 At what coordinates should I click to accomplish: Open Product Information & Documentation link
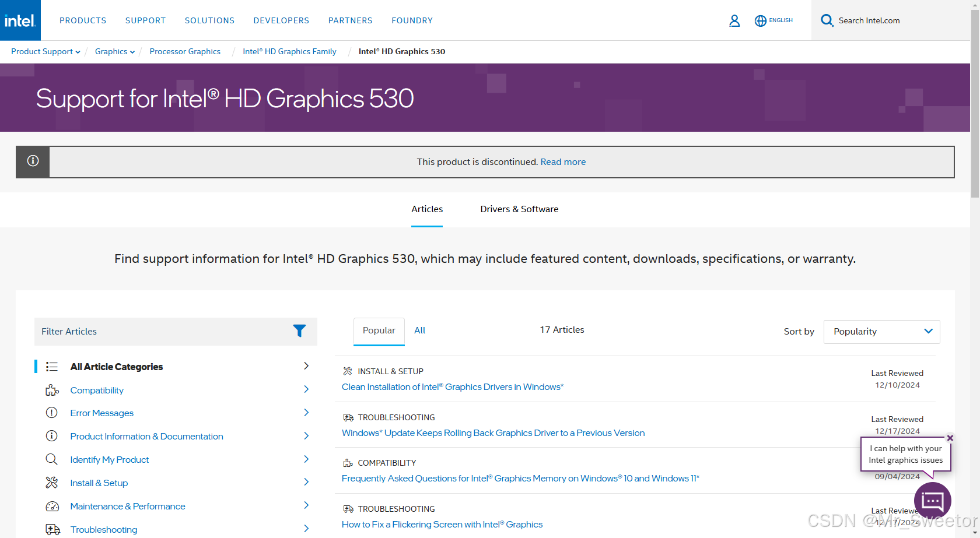point(146,437)
